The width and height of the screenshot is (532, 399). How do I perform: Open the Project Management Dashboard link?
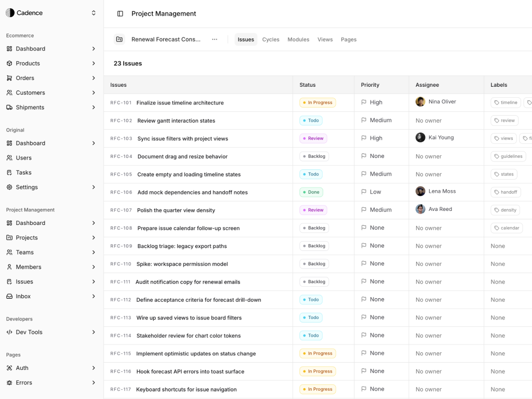click(51, 223)
